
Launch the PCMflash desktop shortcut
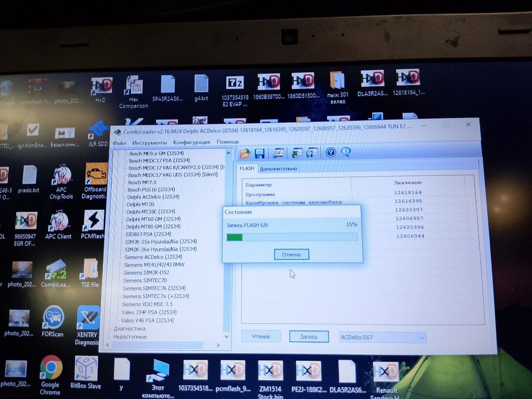[93, 225]
